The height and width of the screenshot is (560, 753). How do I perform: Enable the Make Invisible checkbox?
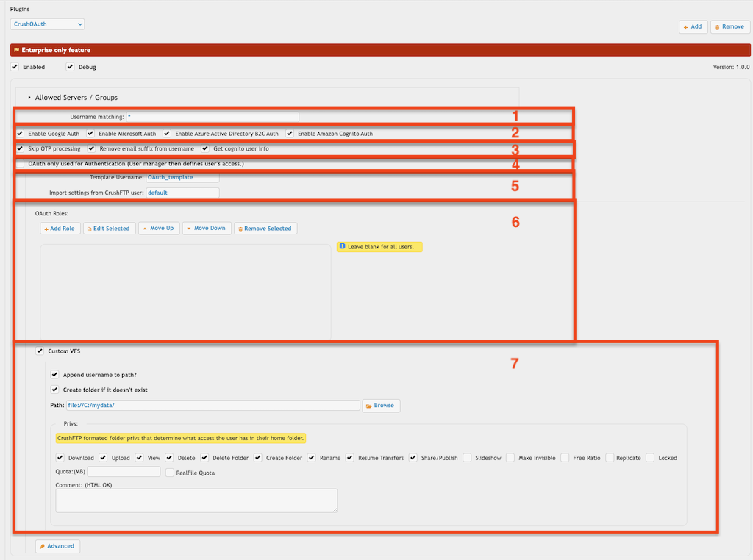tap(510, 457)
